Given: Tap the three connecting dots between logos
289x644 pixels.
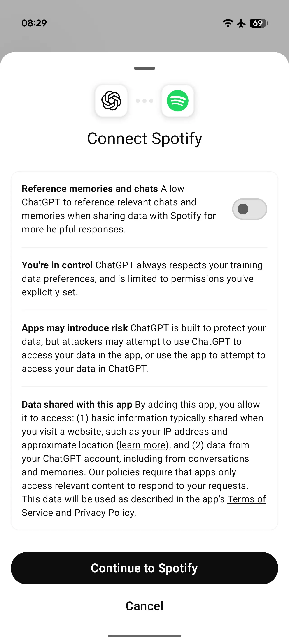Looking at the screenshot, I should [144, 101].
